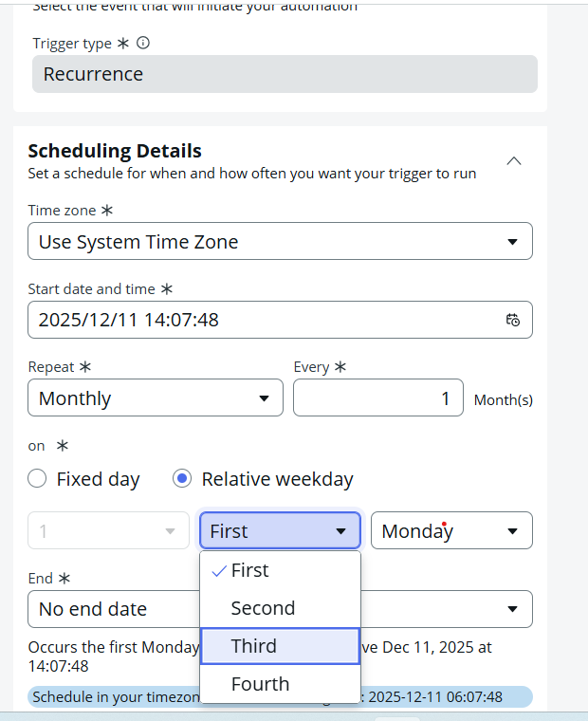Click the Scheduling Details heading
Image resolution: width=588 pixels, height=721 pixels.
(x=115, y=151)
